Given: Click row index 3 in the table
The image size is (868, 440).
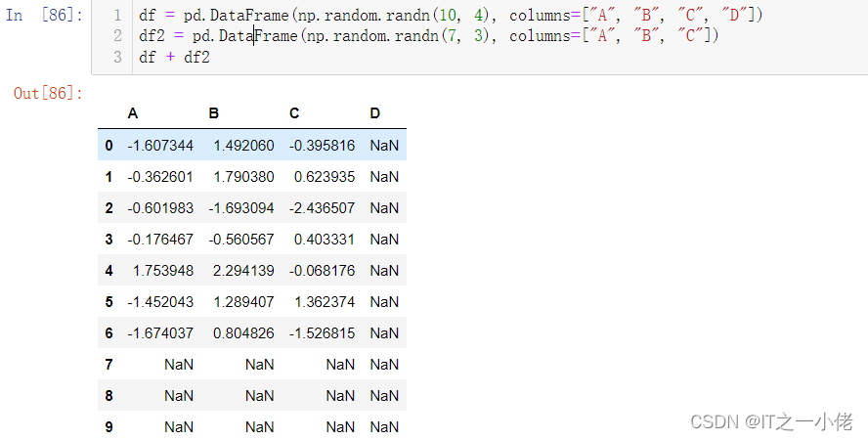Looking at the screenshot, I should pyautogui.click(x=108, y=240).
